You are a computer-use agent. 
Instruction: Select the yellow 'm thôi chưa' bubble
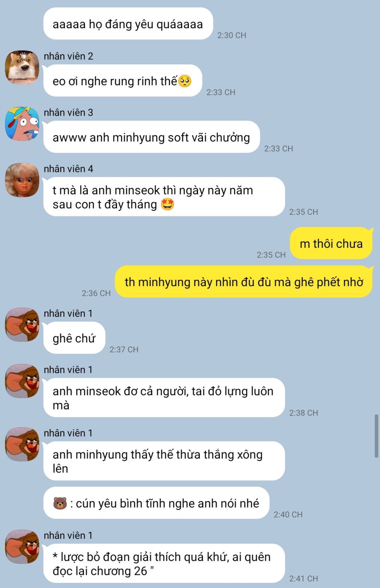[x=331, y=243]
